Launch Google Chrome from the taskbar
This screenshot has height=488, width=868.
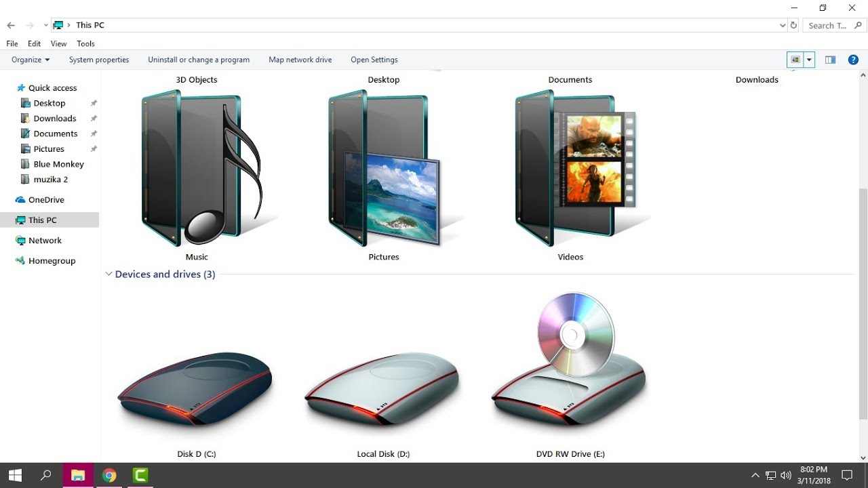point(109,474)
